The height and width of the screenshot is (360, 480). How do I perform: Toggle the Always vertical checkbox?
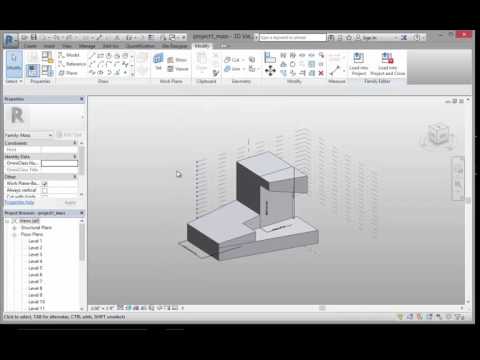[x=44, y=190]
